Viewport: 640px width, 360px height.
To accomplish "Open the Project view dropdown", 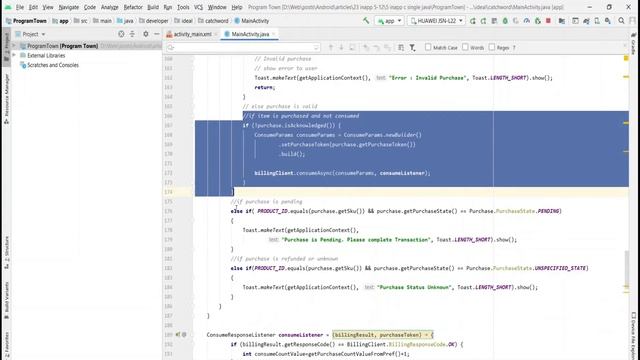I will point(30,34).
